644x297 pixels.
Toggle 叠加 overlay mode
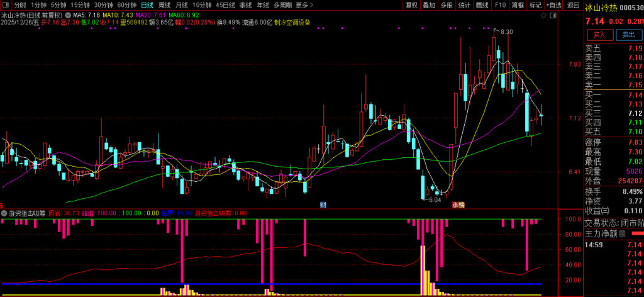(x=429, y=4)
